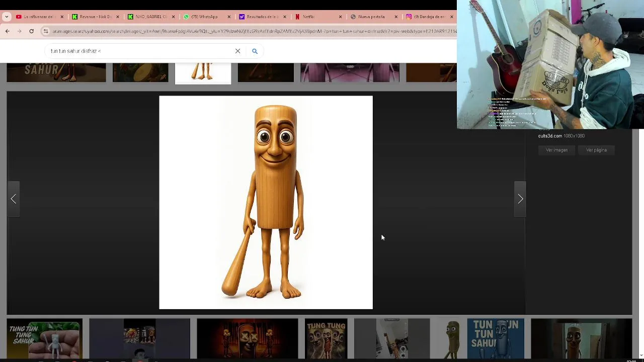The image size is (644, 362).
Task: Open the tab search dropdown arrow
Action: 7,17
